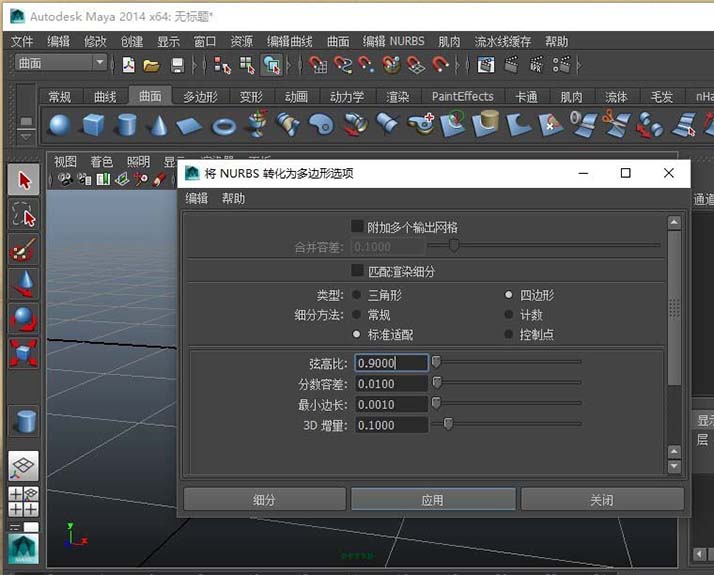Select 三角形 type radio button
714x575 pixels.
[x=357, y=295]
